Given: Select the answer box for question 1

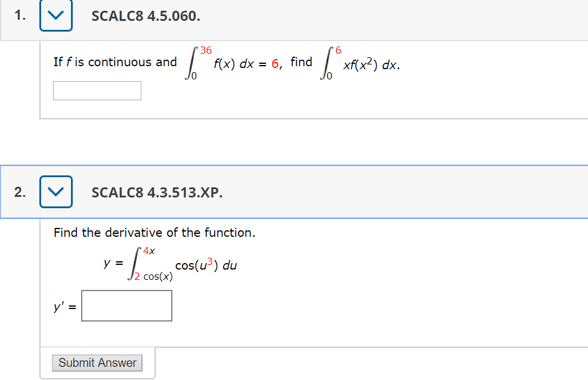Looking at the screenshot, I should (x=97, y=90).
